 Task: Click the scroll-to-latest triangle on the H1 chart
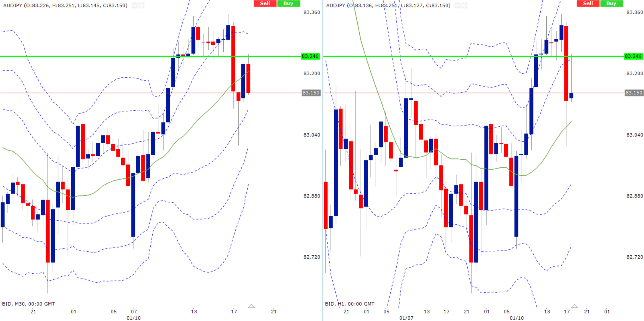pos(574,306)
